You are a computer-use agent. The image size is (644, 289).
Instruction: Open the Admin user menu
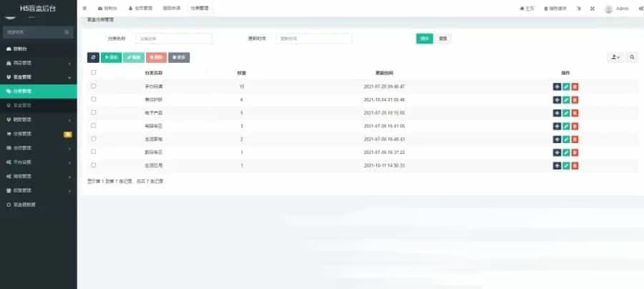[616, 9]
